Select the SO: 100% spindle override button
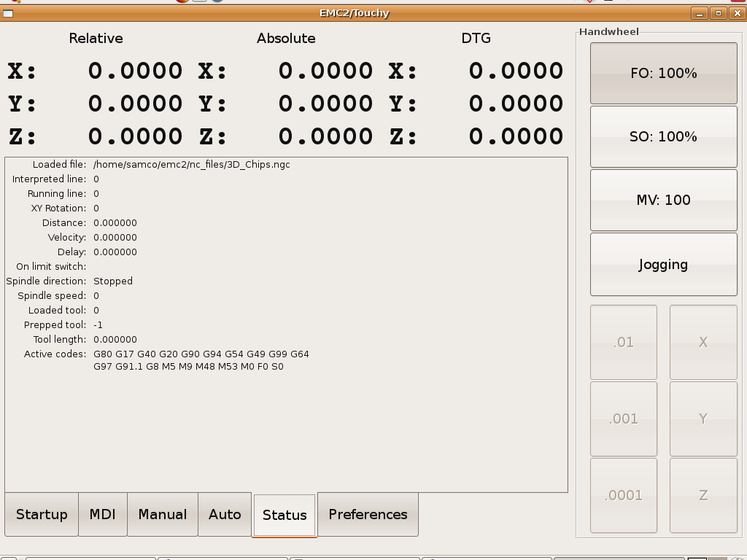This screenshot has width=747, height=560. tap(664, 136)
